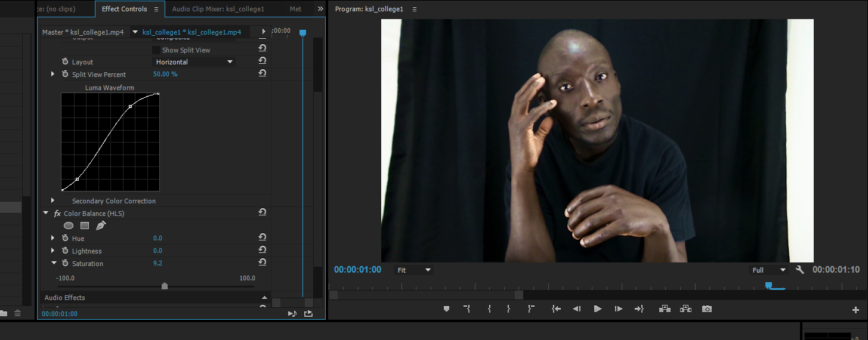Create an ellipse mask for Color Balance

coord(69,225)
